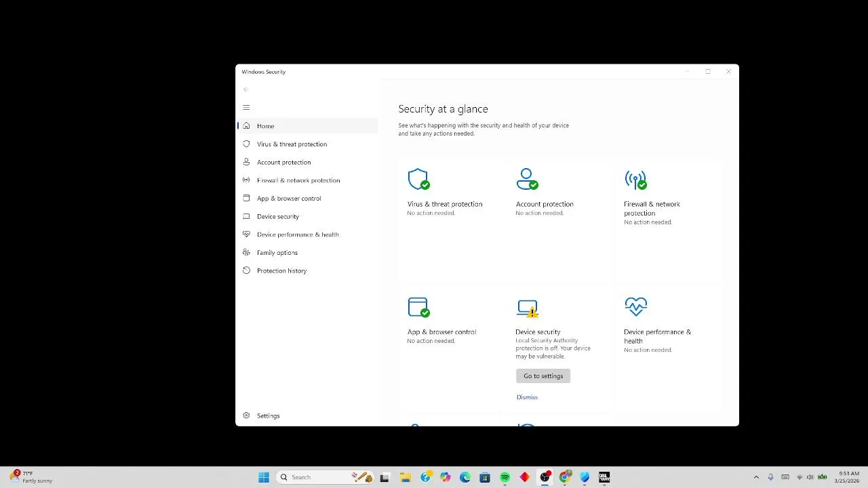Open the Device performance & health heart tile icon
The image size is (868, 488).
pyautogui.click(x=635, y=307)
